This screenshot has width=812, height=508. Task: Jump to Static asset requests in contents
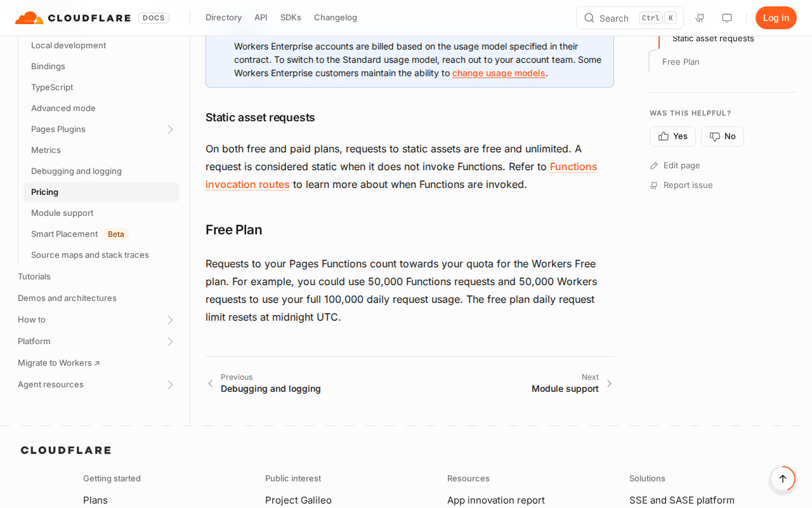tap(713, 38)
